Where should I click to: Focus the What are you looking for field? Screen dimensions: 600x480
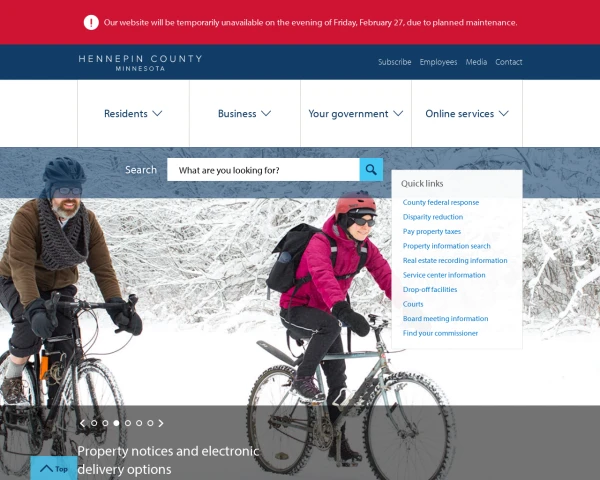click(x=263, y=170)
